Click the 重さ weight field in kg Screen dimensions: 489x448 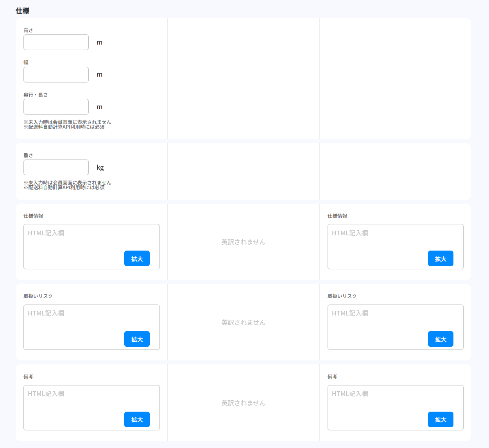click(56, 167)
